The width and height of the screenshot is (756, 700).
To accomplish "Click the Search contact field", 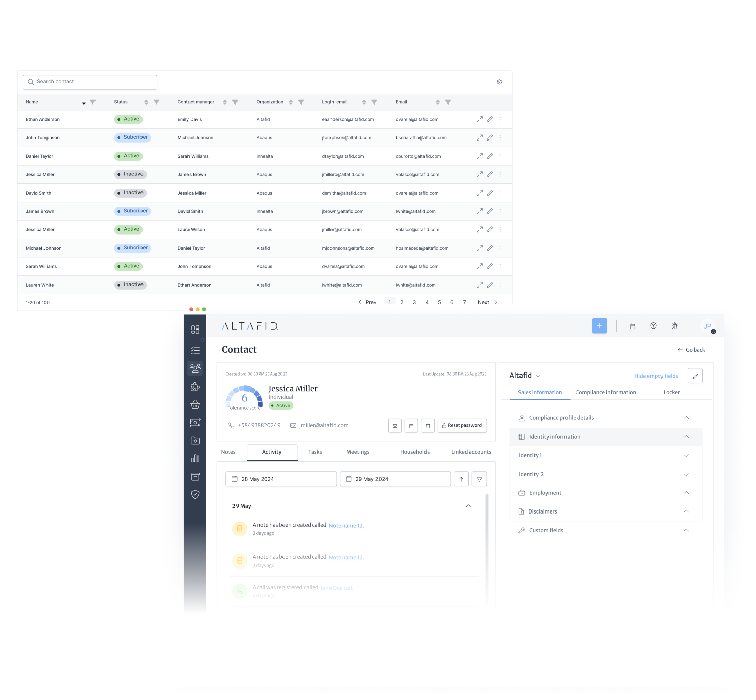I will (x=90, y=82).
